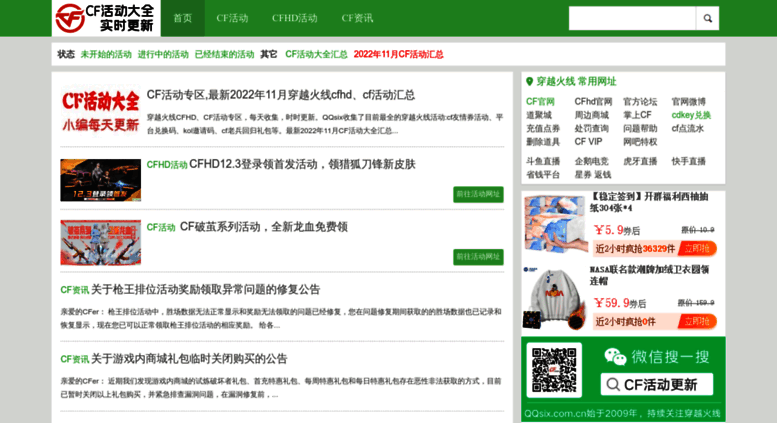Open 关于枪王排位活动奖励领取异常问题的修复公告
The image size is (777, 423).
coord(206,289)
